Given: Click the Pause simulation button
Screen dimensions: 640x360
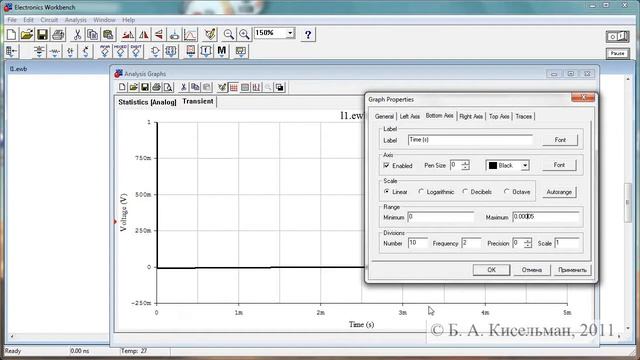Looking at the screenshot, I should click(617, 53).
